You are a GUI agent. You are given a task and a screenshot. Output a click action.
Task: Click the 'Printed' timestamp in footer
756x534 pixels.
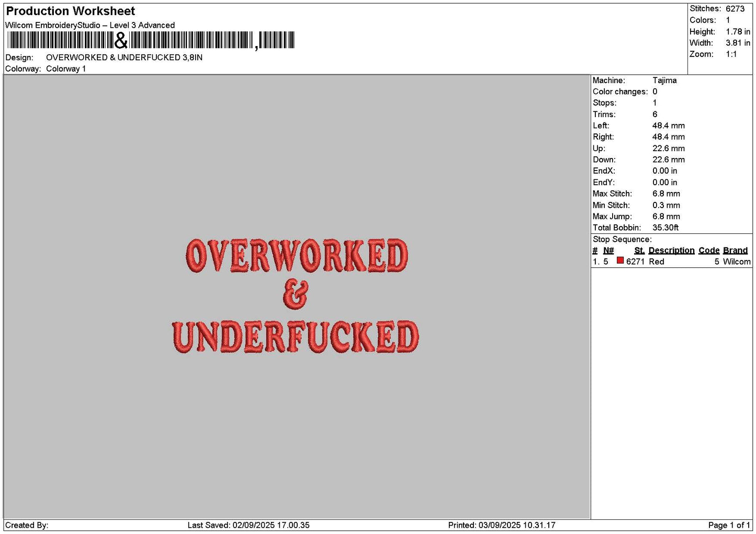tap(502, 526)
